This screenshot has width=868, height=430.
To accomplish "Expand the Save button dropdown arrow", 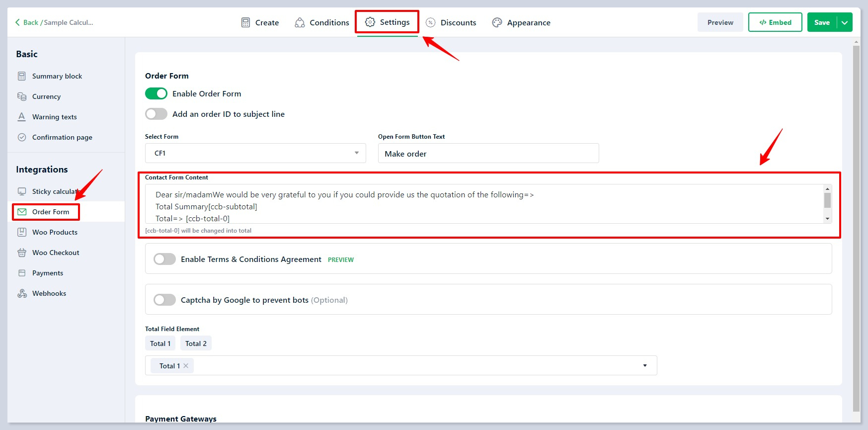I will coord(845,22).
